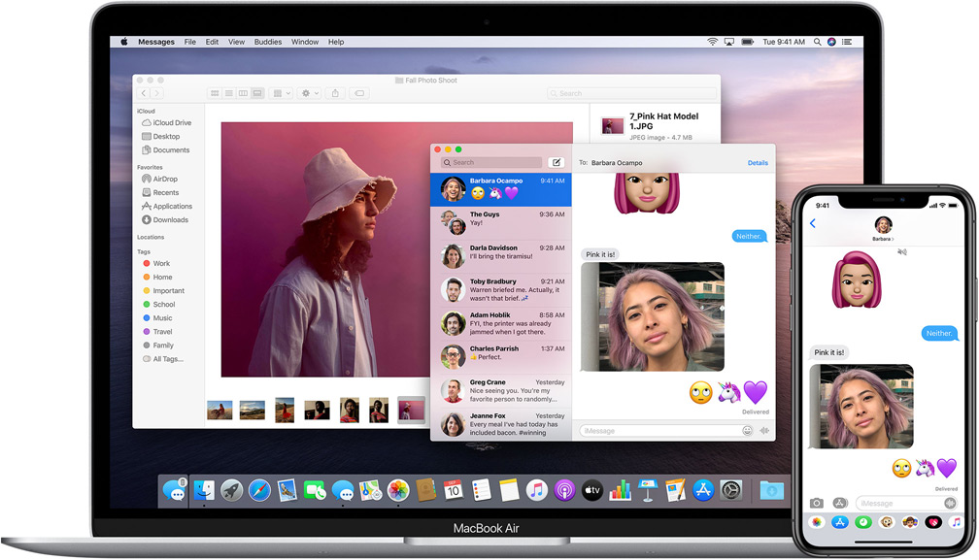The width and height of the screenshot is (979, 560).
Task: Launch Photos app from the Dock
Action: point(397,490)
